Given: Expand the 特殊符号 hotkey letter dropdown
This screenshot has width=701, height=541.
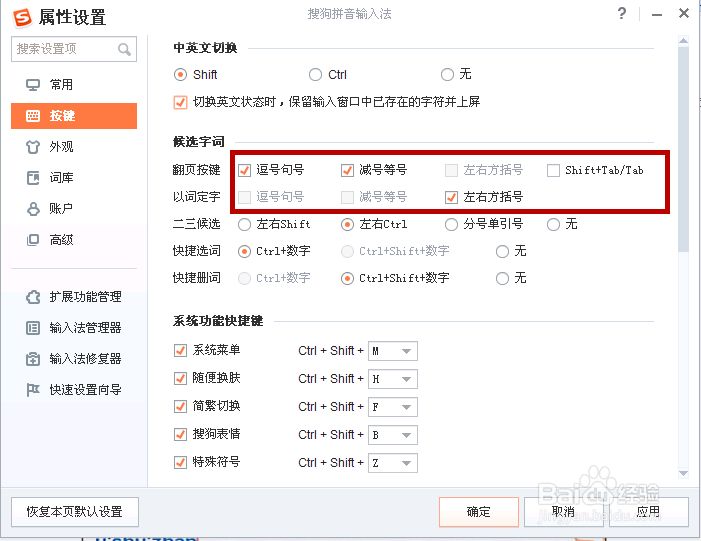Looking at the screenshot, I should click(406, 463).
